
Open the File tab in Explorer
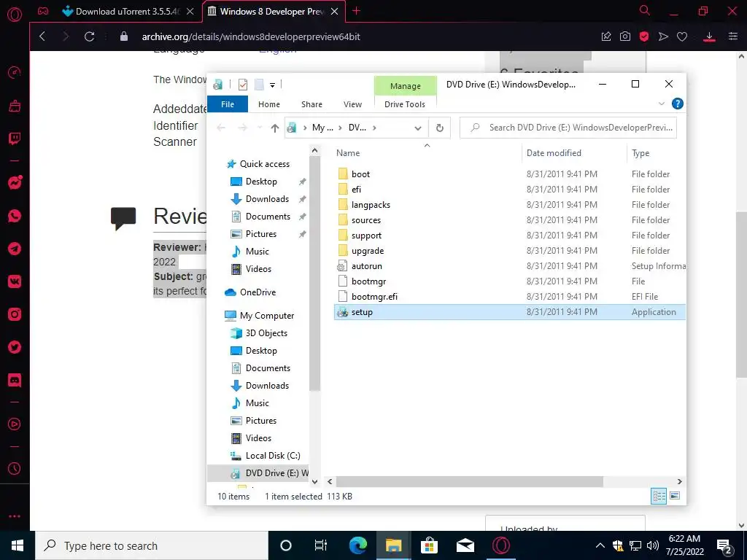pyautogui.click(x=228, y=104)
